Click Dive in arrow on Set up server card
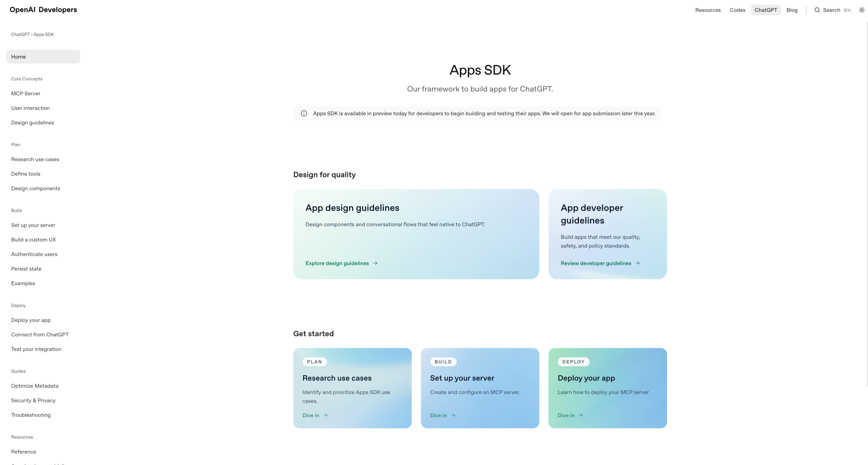Image resolution: width=868 pixels, height=465 pixels. coord(453,415)
